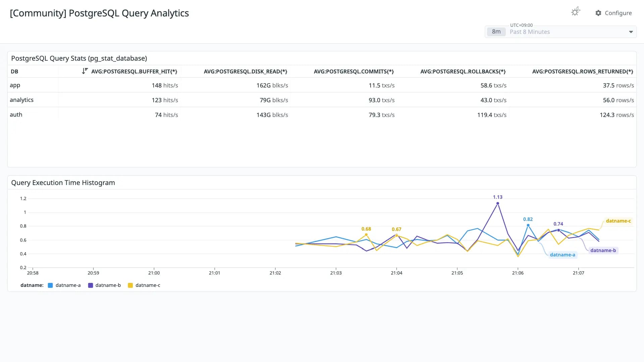Viewport: 644px width, 362px height.
Task: Open the Past 8 Minutes time range dropdown
Action: (561, 32)
